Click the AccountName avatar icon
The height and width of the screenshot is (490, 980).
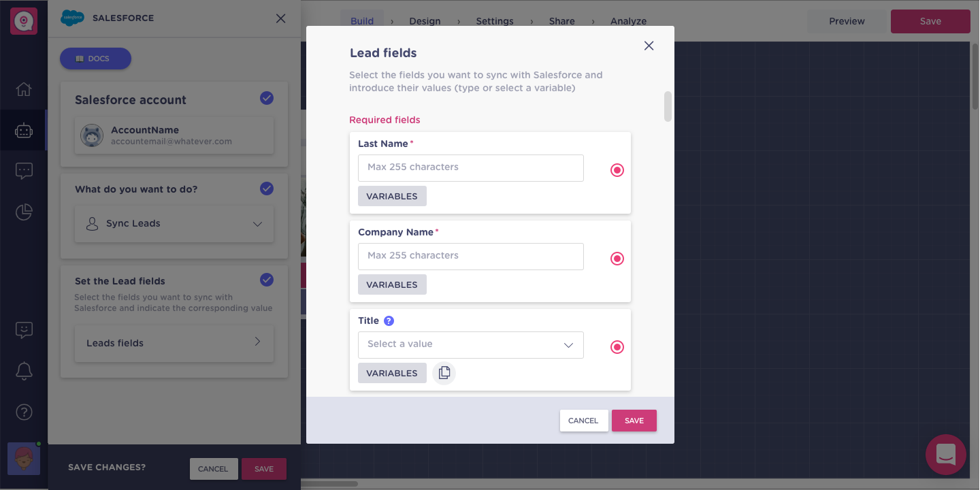[92, 135]
